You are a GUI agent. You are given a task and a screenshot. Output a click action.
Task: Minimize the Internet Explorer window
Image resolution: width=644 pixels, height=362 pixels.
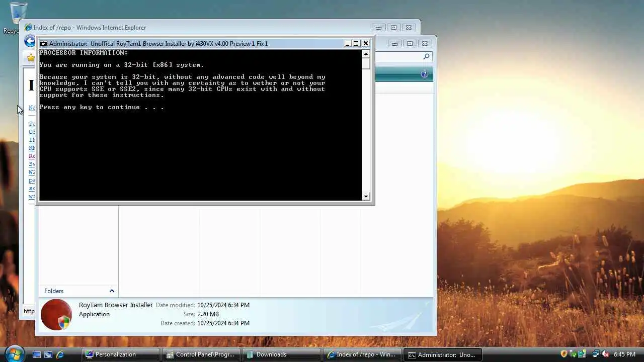point(378,28)
